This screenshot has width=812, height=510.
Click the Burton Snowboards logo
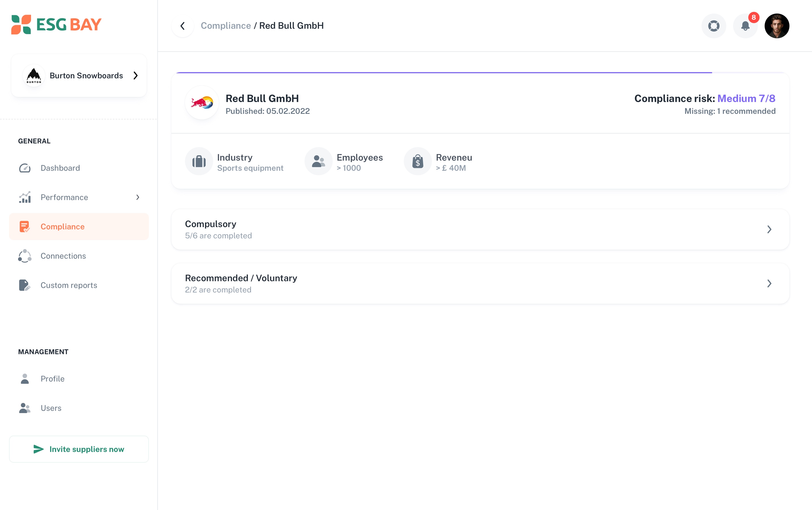[34, 76]
